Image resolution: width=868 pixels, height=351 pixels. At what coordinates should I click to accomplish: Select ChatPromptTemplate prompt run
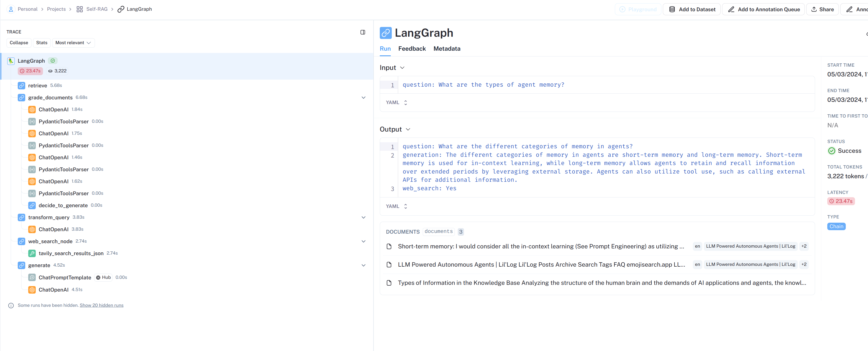[65, 277]
